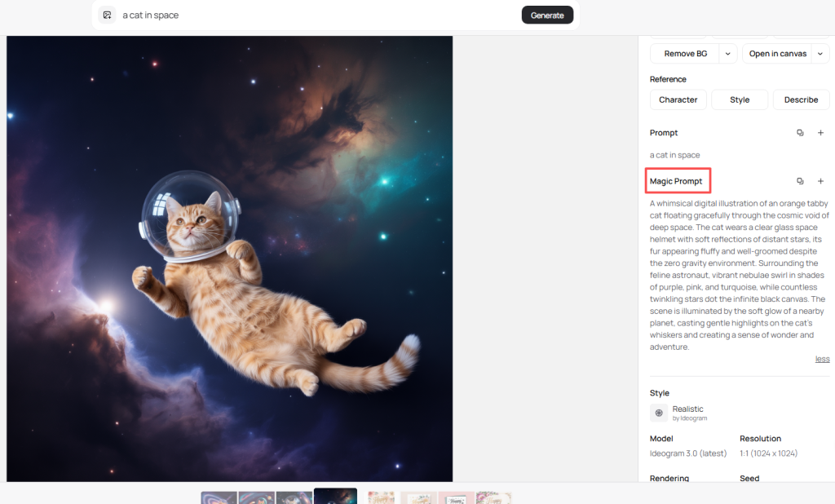Expand the Remove BG dropdown arrow
Viewport: 835px width, 504px height.
[727, 54]
